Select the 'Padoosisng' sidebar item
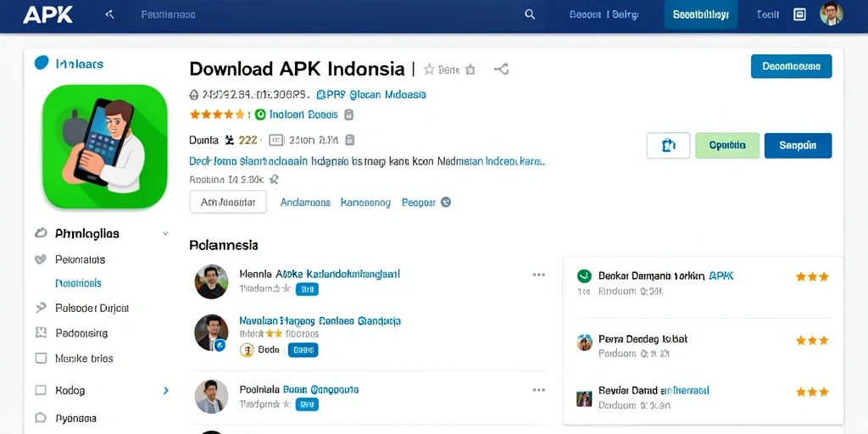This screenshot has width=868, height=434. (81, 333)
